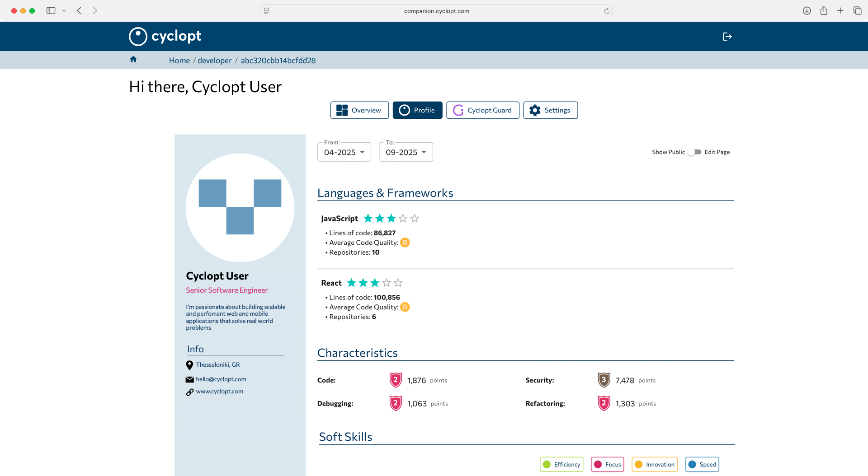The width and height of the screenshot is (868, 476).
Task: Click the level 3 Security badge
Action: pos(604,380)
